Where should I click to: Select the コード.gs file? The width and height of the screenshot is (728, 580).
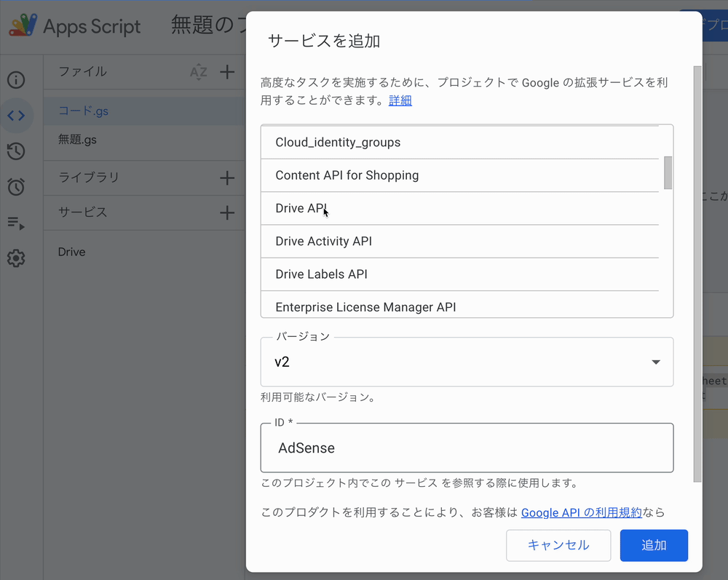click(x=144, y=111)
